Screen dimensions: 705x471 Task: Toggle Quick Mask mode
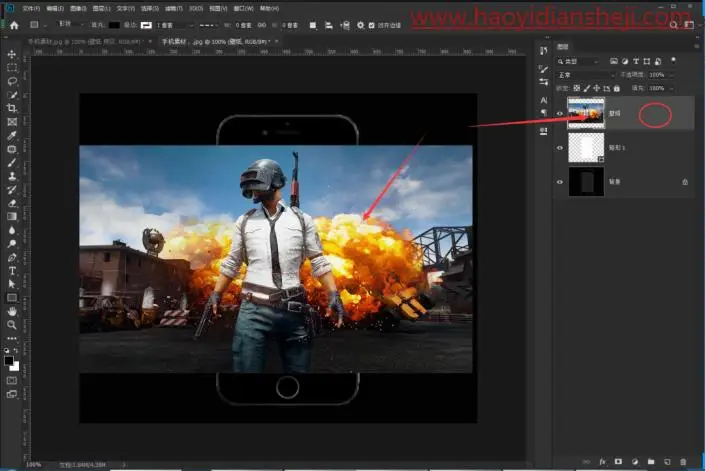click(12, 381)
